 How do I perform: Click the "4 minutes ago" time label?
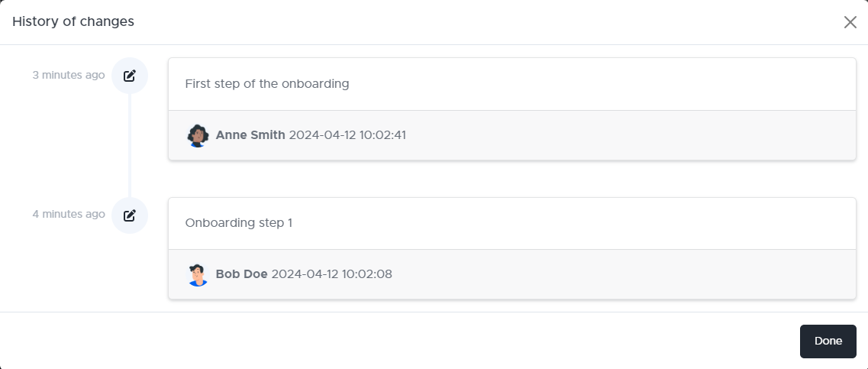(69, 214)
